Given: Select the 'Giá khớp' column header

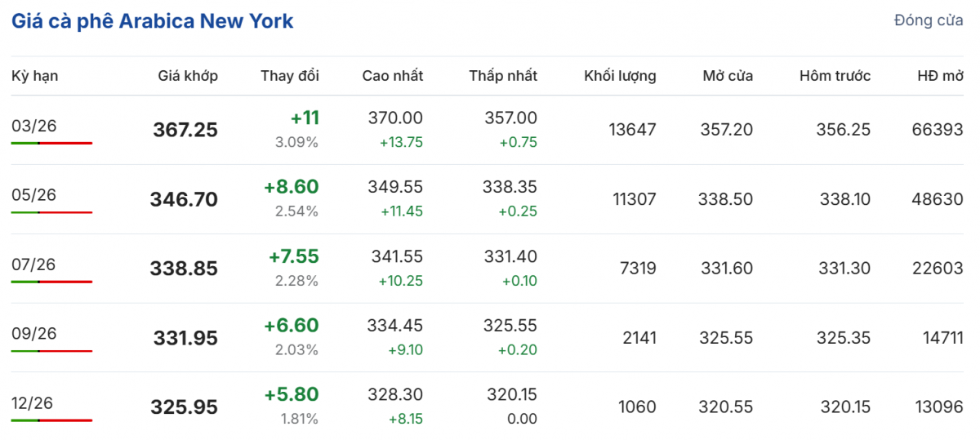Looking at the screenshot, I should [188, 76].
